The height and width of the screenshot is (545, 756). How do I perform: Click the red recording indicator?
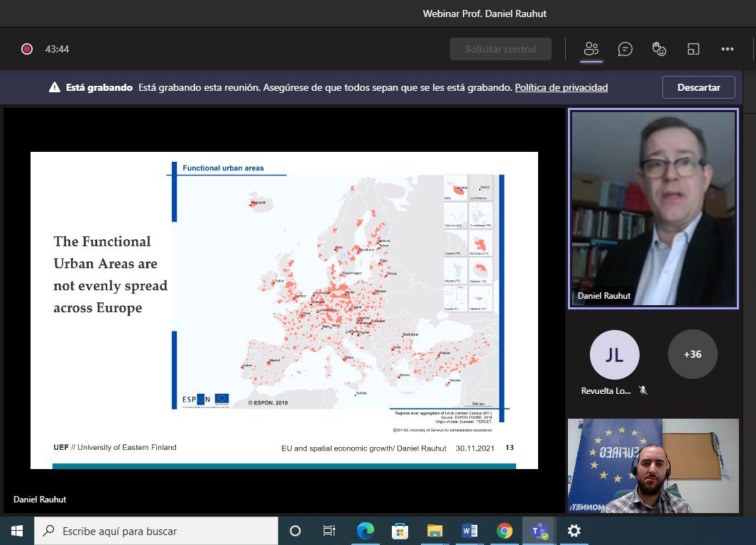click(x=27, y=49)
